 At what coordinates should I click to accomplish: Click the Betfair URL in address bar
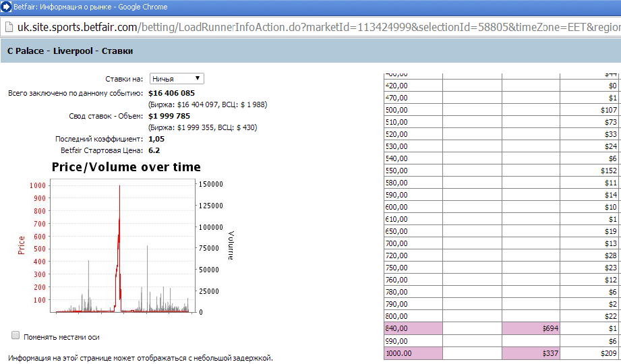319,27
